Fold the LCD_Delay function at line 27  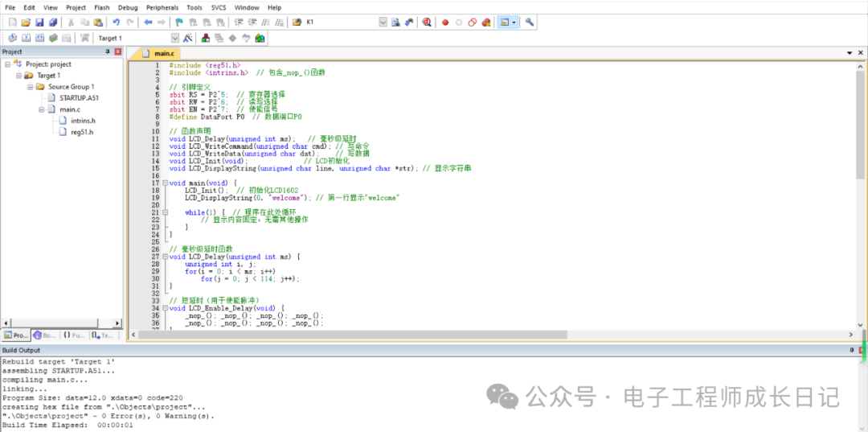pos(165,257)
